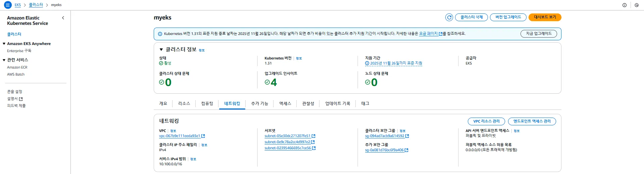Click the 클러스터 삭제 button
The height and width of the screenshot is (174, 644).
tap(472, 17)
